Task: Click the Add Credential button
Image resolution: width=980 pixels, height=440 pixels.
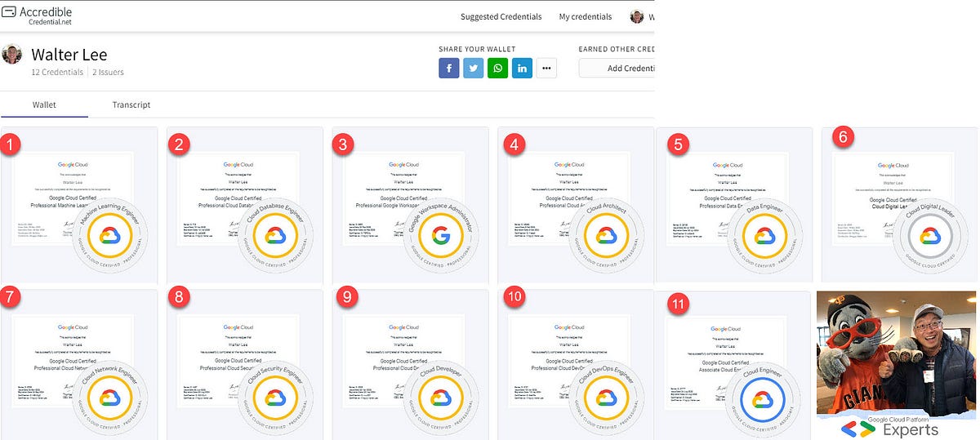Action: click(x=617, y=68)
